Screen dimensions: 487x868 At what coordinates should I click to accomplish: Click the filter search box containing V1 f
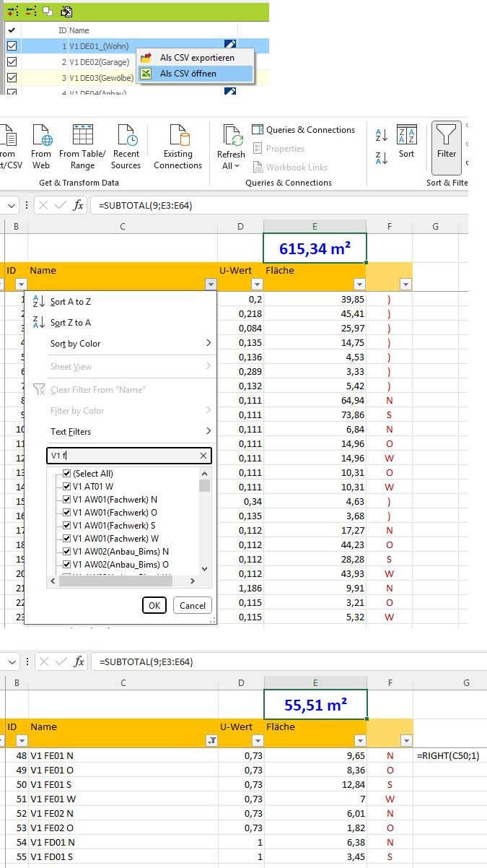pos(123,456)
